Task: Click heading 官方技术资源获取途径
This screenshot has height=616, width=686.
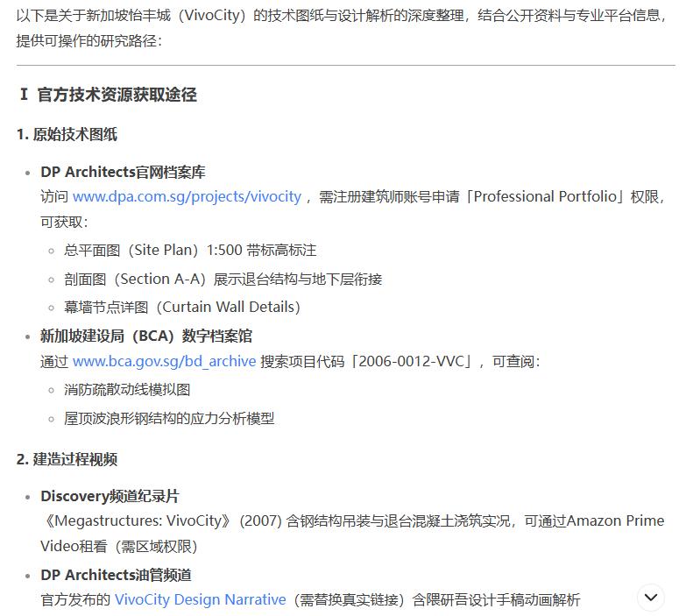Action: coord(117,95)
